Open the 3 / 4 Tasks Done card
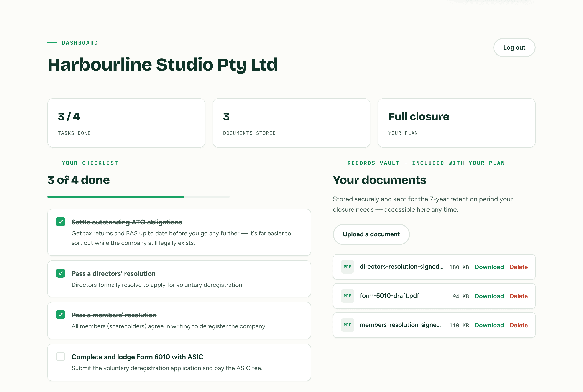The image size is (583, 392). [x=126, y=123]
